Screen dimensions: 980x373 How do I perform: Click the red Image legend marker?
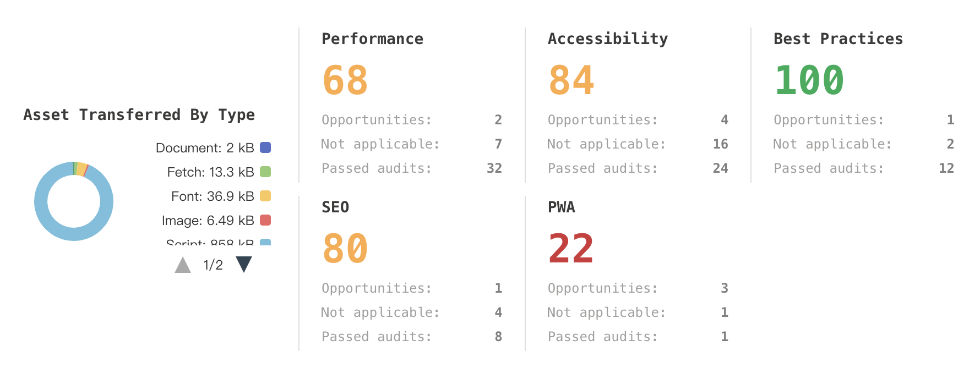265,220
